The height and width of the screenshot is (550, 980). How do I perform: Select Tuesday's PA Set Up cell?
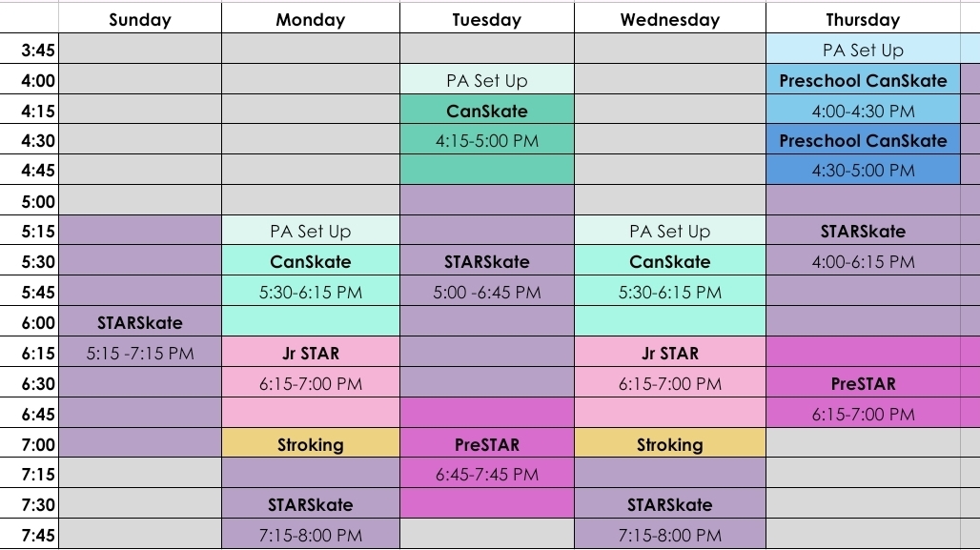486,80
